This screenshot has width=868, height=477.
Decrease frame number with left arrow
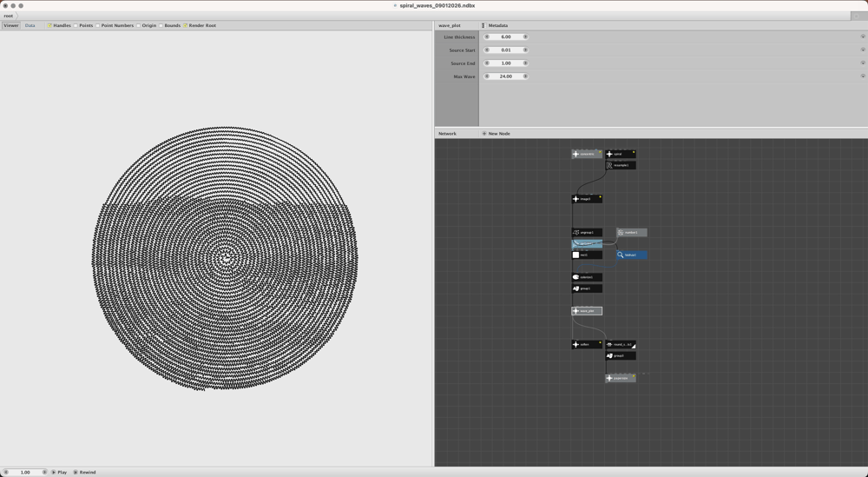pyautogui.click(x=6, y=473)
